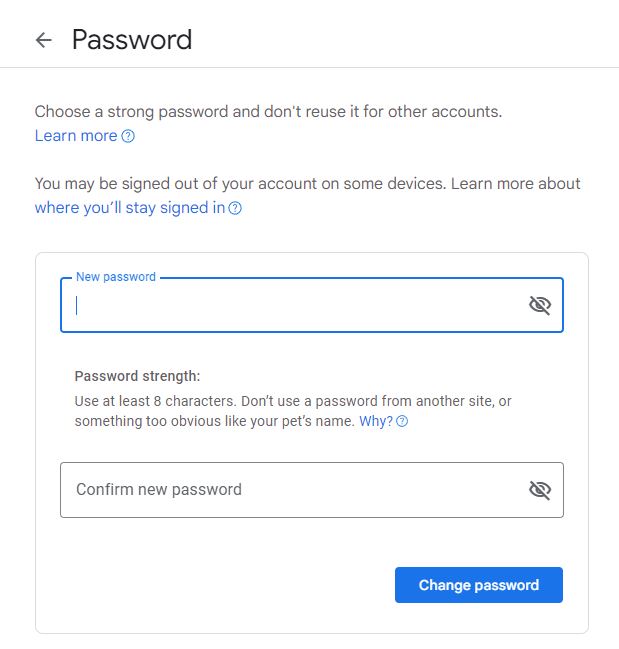The image size is (619, 649).
Task: Click the Password page heading
Action: (x=132, y=40)
